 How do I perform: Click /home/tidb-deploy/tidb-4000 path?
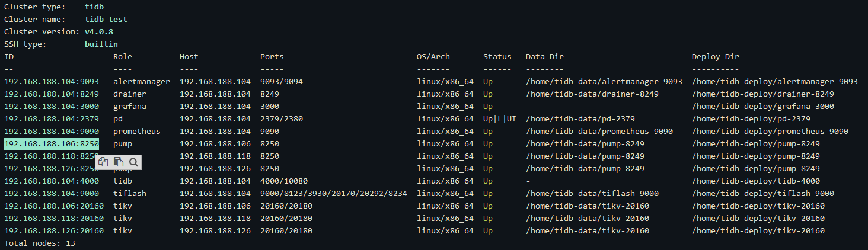click(x=756, y=181)
